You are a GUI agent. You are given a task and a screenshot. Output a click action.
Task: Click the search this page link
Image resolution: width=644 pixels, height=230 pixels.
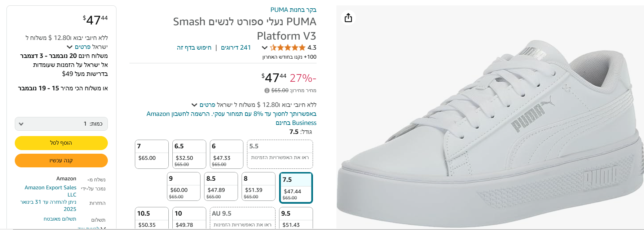pyautogui.click(x=194, y=48)
